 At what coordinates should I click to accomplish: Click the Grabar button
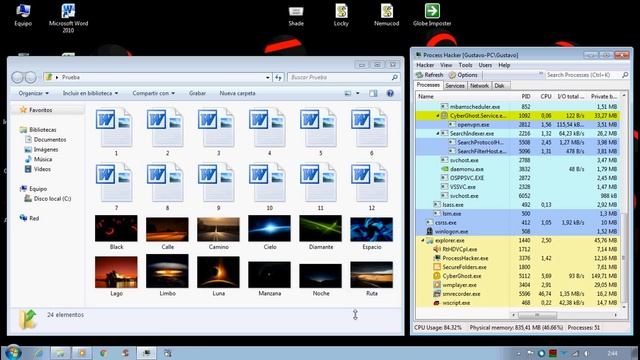pyautogui.click(x=198, y=93)
